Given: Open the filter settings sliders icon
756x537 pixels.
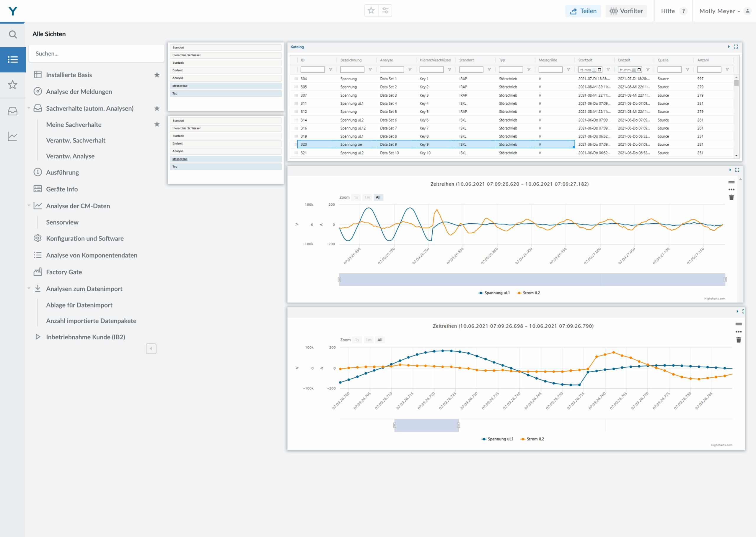Looking at the screenshot, I should (x=385, y=11).
